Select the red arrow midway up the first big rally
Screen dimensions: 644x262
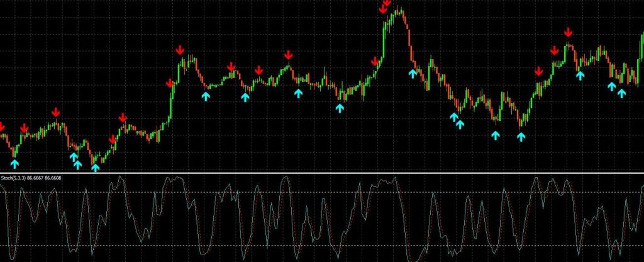tap(170, 83)
